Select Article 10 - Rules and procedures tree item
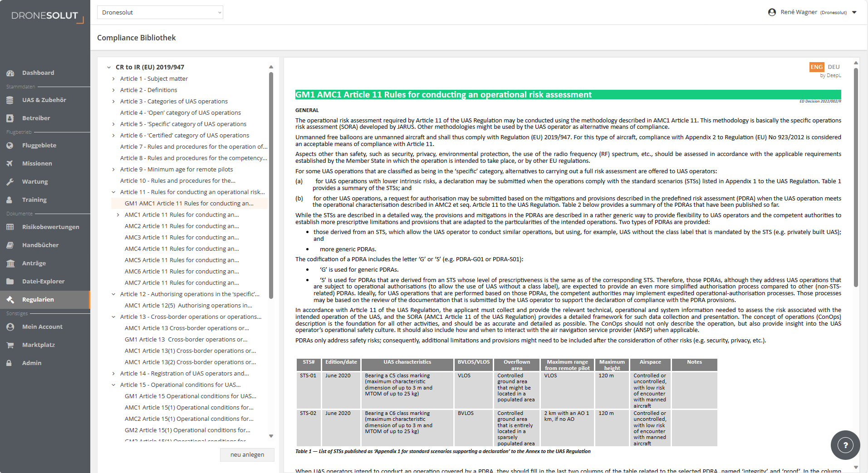 pyautogui.click(x=178, y=181)
